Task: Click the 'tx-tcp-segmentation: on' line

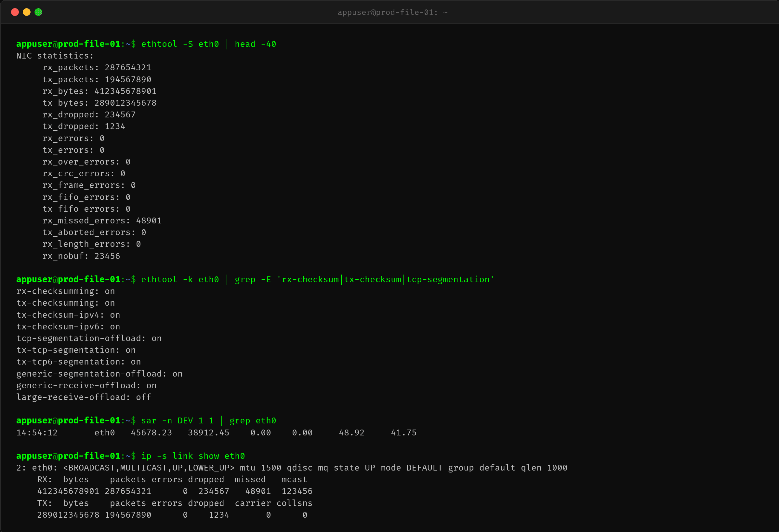Action: [x=76, y=350]
